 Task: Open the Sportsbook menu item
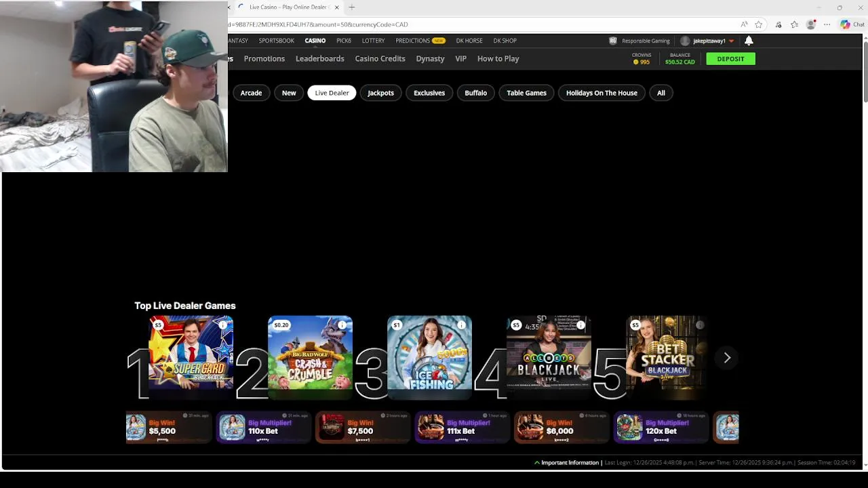(x=276, y=41)
